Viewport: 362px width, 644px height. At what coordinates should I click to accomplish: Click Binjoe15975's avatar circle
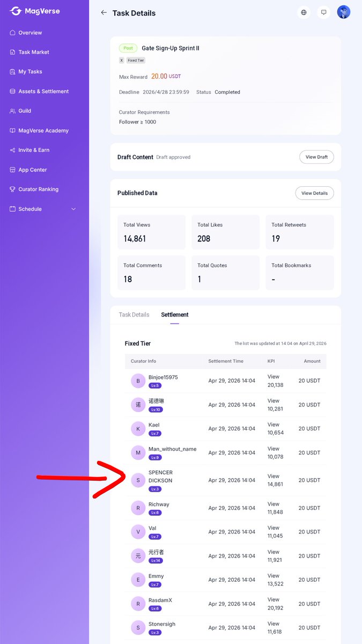(x=138, y=381)
